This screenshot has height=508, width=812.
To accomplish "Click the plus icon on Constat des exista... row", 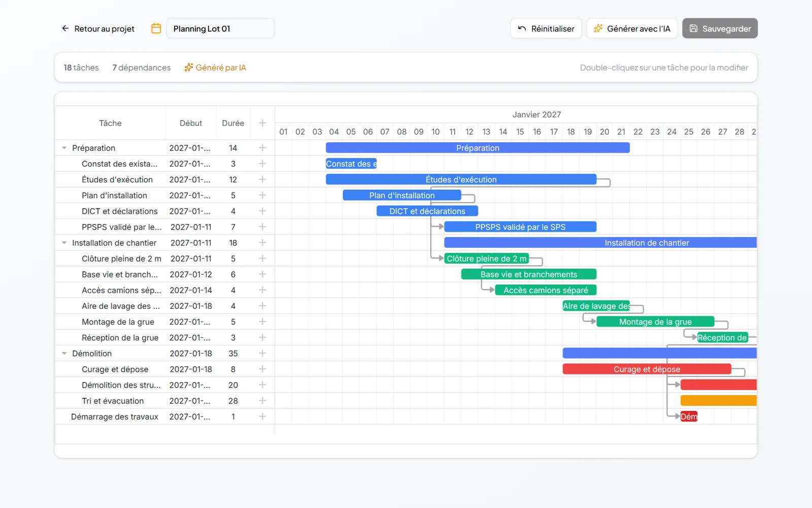I will pyautogui.click(x=262, y=164).
